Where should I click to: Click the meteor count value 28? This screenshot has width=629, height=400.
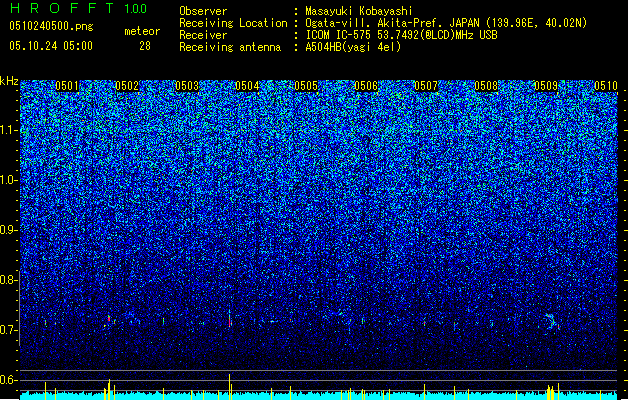145,46
